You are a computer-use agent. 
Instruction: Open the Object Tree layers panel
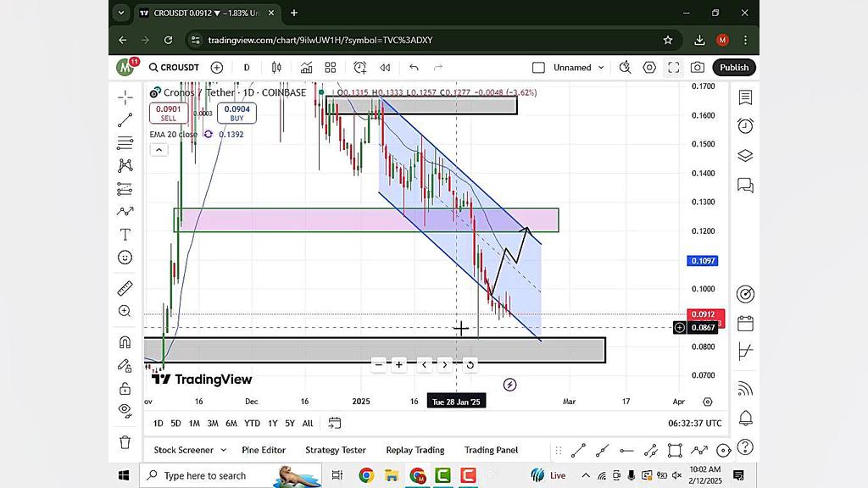click(745, 156)
